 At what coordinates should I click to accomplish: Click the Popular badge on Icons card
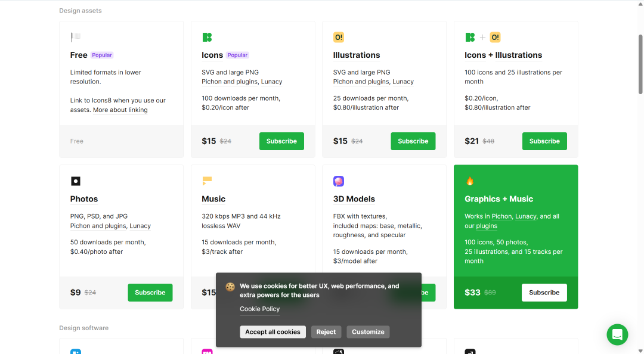[237, 55]
